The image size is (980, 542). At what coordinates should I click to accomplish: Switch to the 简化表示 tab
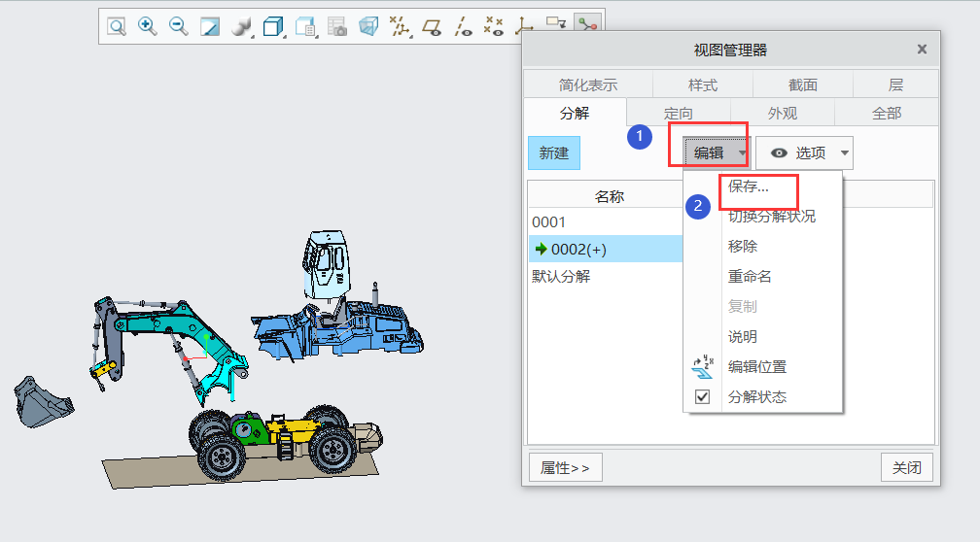pyautogui.click(x=587, y=85)
